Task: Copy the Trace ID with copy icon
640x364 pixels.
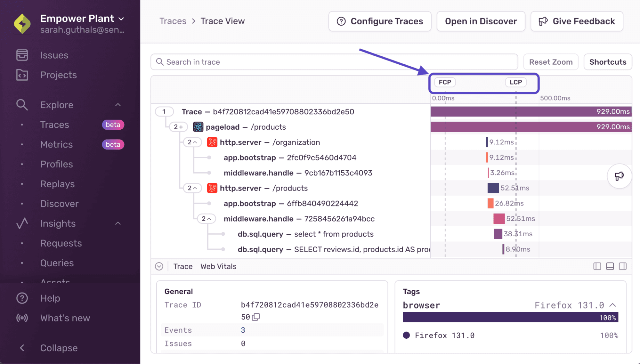Action: click(256, 317)
